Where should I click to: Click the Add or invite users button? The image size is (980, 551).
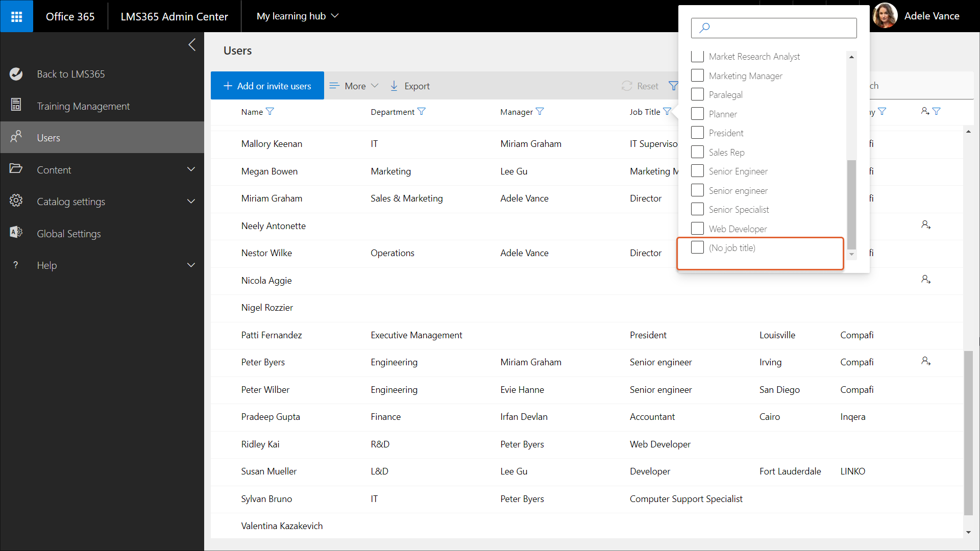[x=267, y=86]
